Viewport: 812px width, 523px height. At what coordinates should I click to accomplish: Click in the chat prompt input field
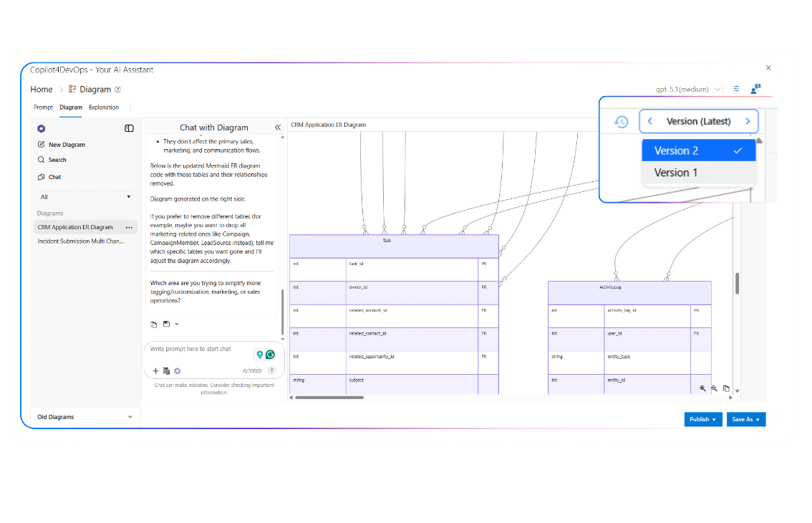tap(200, 350)
